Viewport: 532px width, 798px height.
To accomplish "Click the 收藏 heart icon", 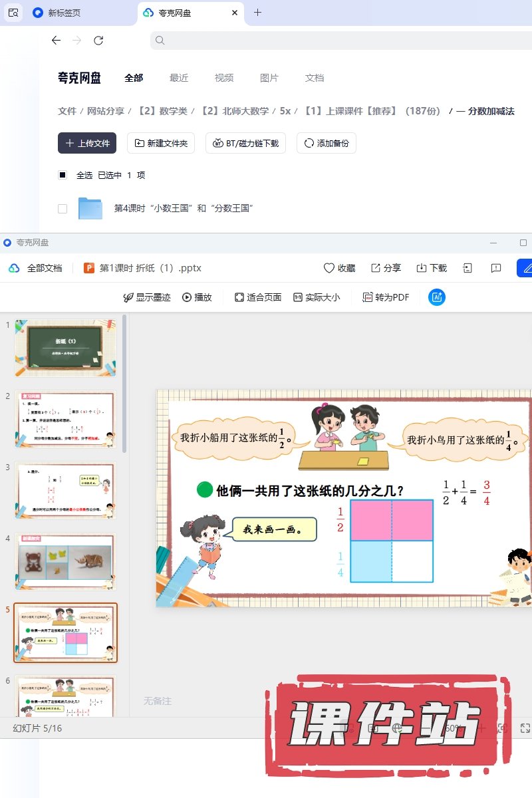I will (x=329, y=268).
